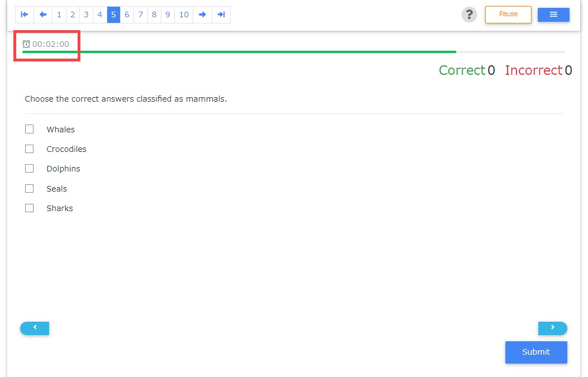Tick the Sharks checkbox
Screen dimensions: 588x377
pos(30,208)
